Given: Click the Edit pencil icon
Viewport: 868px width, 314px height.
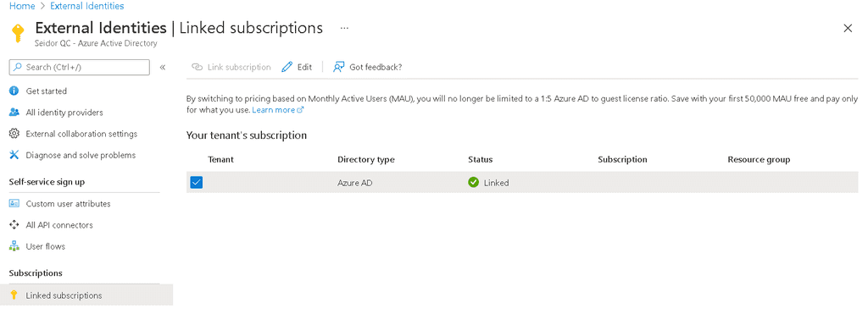Looking at the screenshot, I should 287,67.
